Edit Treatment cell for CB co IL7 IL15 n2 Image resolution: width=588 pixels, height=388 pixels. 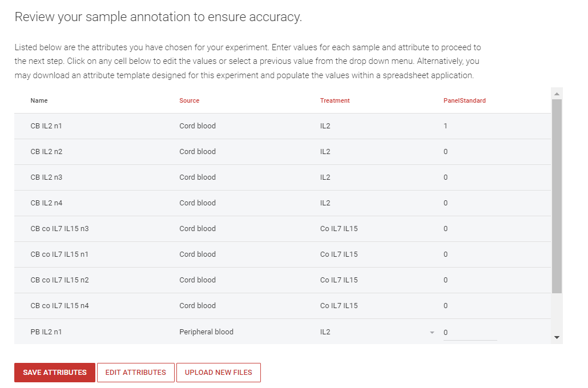click(339, 280)
